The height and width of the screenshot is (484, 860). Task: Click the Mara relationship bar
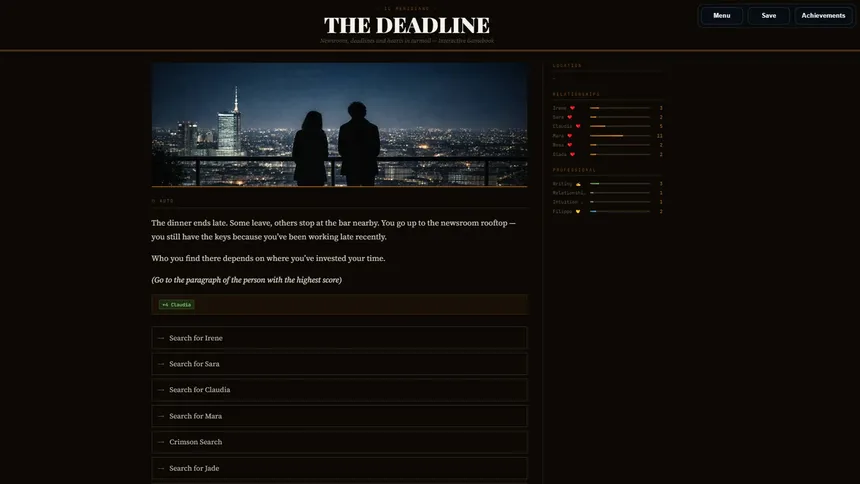620,136
